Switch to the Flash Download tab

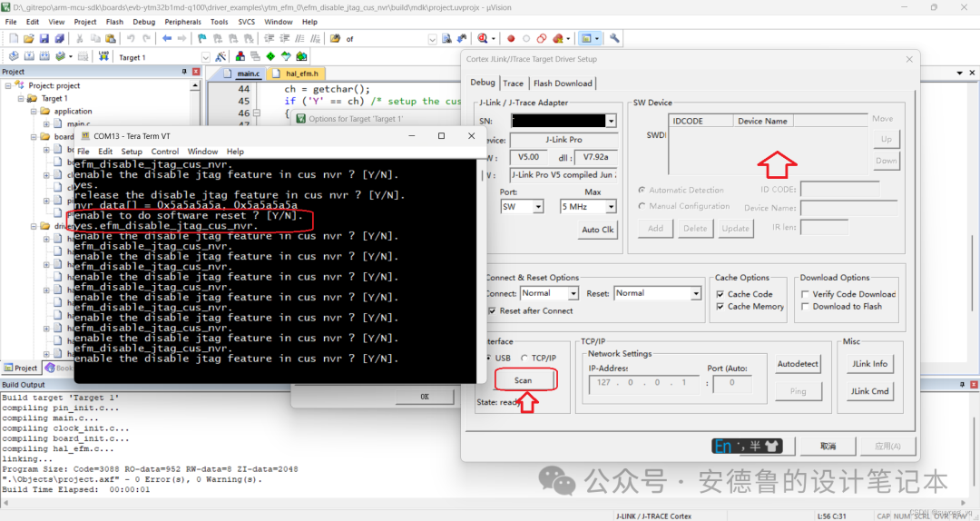[563, 84]
